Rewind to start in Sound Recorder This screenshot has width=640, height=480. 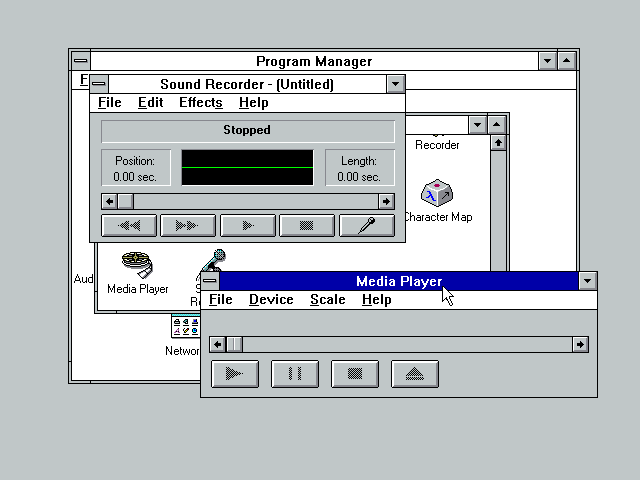129,225
